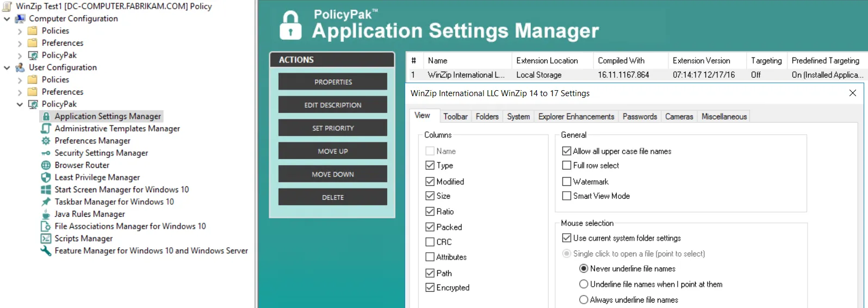
Task: Click the Application Settings Manager lock icon in tree
Action: coord(46,116)
